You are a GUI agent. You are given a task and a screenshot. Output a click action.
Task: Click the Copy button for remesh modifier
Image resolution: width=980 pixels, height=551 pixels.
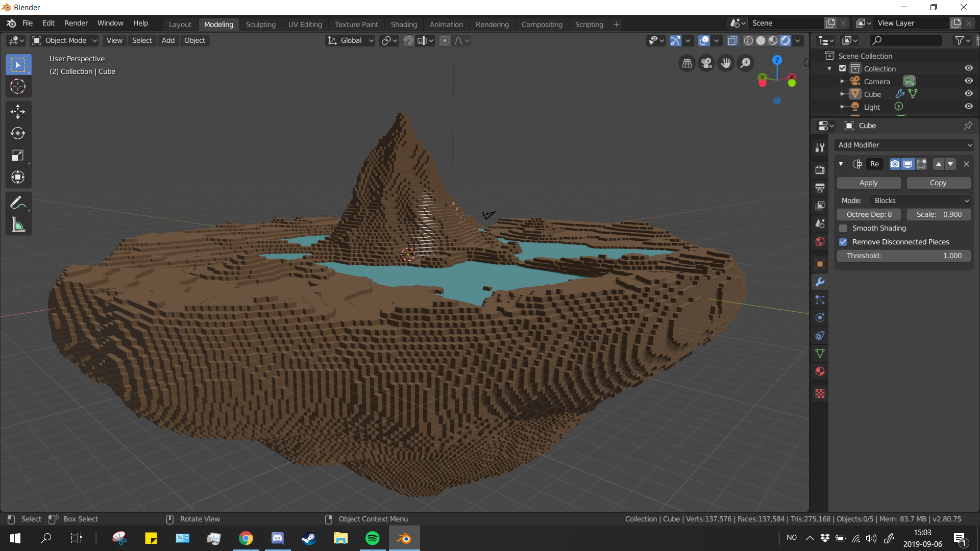tap(938, 182)
